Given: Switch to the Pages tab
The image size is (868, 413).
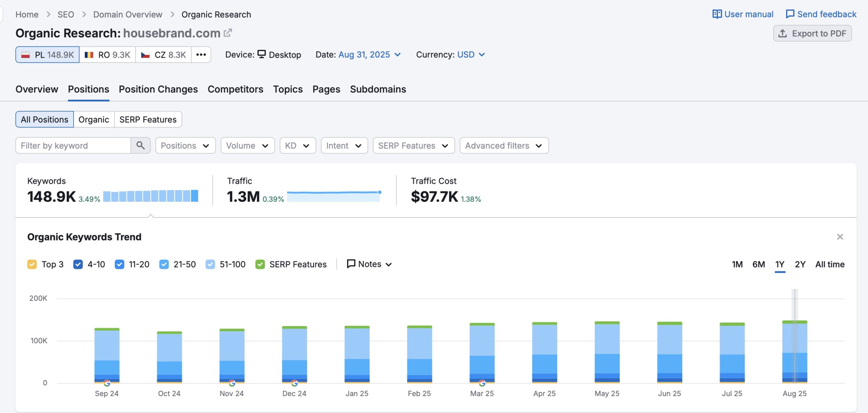Looking at the screenshot, I should click(326, 89).
